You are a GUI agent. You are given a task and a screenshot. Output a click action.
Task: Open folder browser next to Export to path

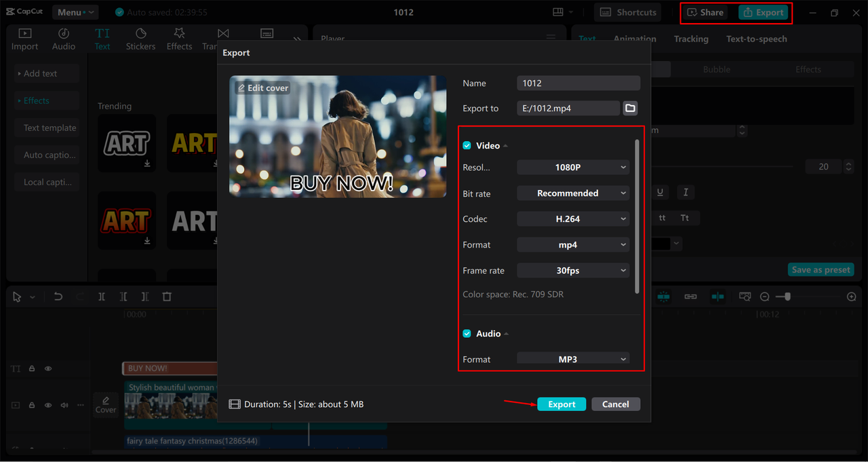click(x=630, y=108)
